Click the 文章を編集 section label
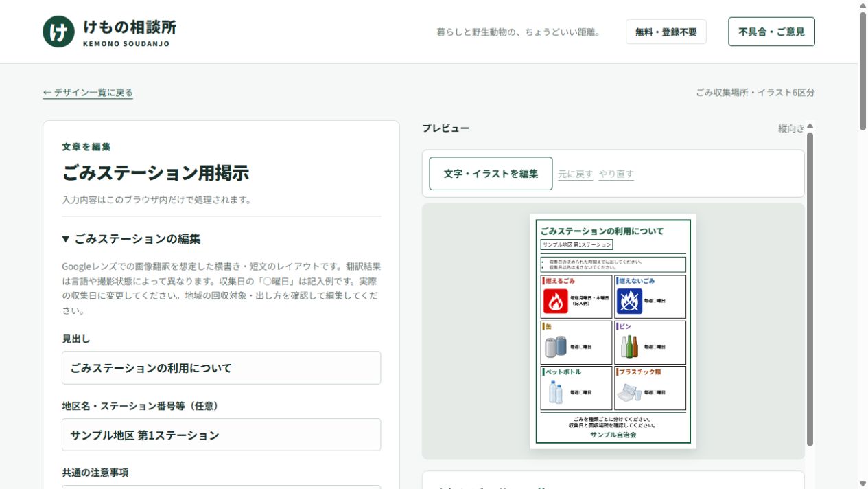 click(86, 147)
